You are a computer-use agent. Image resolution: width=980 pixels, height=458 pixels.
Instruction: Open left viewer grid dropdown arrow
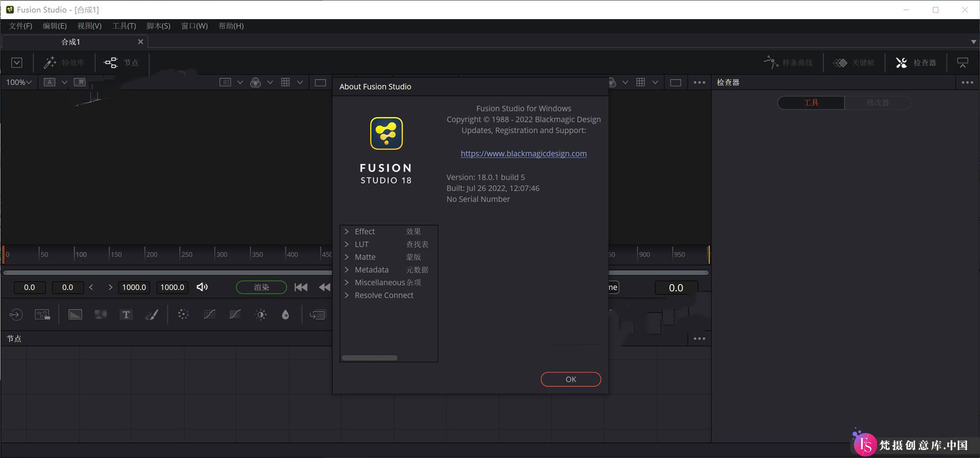click(300, 82)
